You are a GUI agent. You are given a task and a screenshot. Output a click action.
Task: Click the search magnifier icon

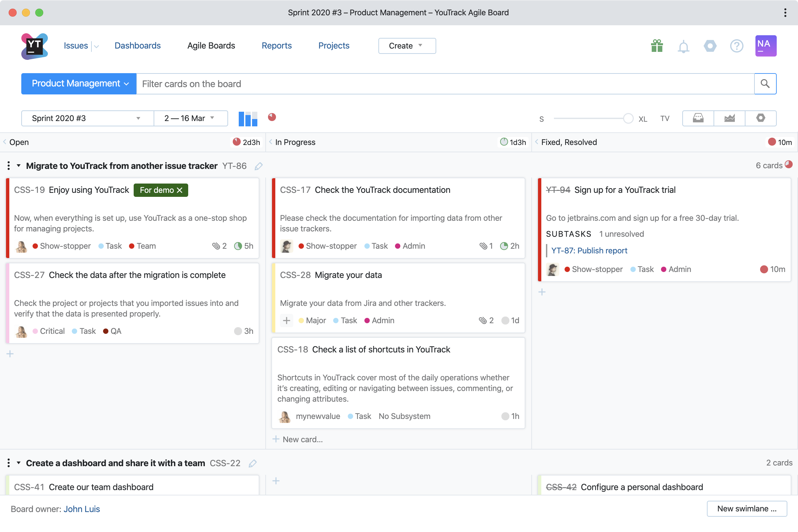tap(765, 84)
